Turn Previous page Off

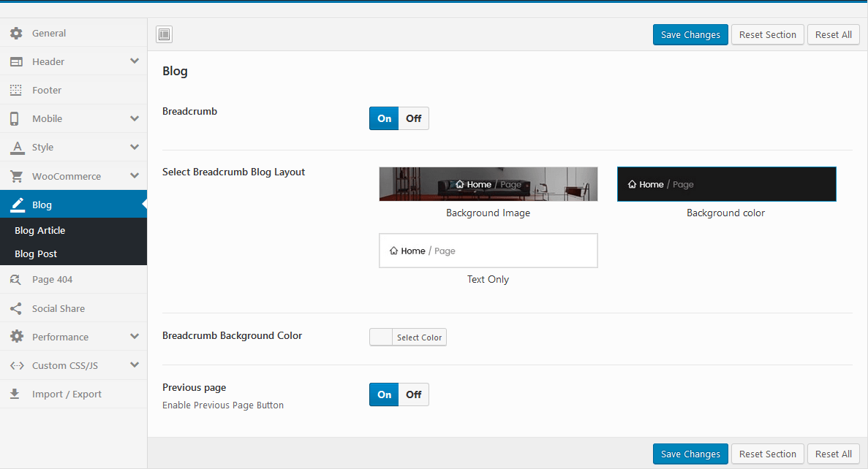click(x=413, y=394)
